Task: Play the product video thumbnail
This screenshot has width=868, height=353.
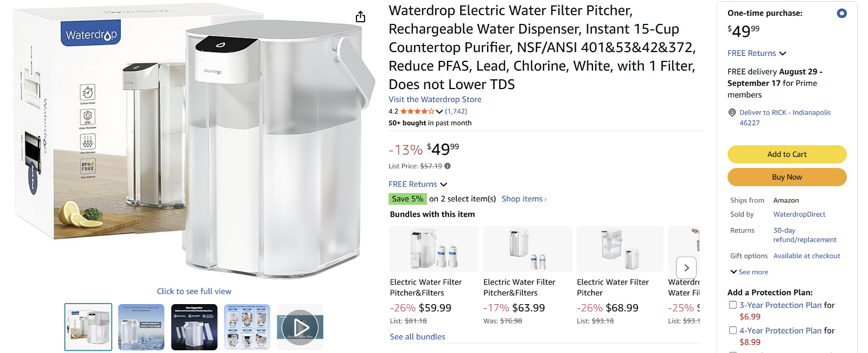Action: tap(300, 327)
